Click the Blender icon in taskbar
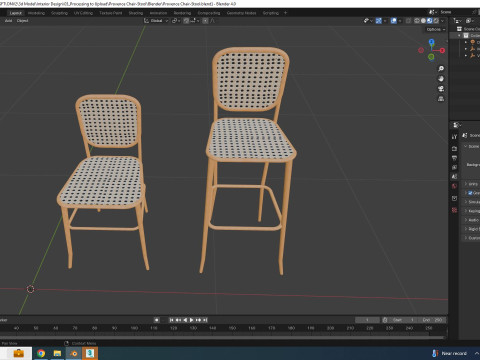Viewport: 480px width, 360px height. (74, 353)
